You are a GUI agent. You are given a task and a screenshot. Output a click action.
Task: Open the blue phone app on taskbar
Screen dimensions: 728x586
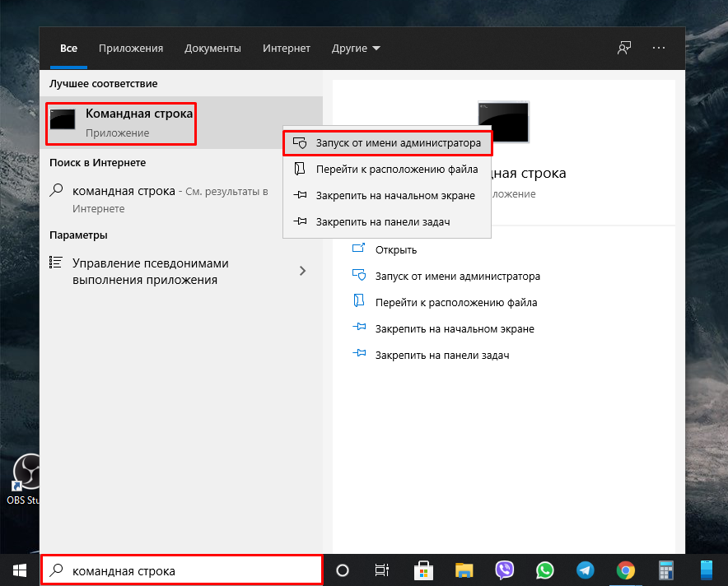(x=707, y=570)
